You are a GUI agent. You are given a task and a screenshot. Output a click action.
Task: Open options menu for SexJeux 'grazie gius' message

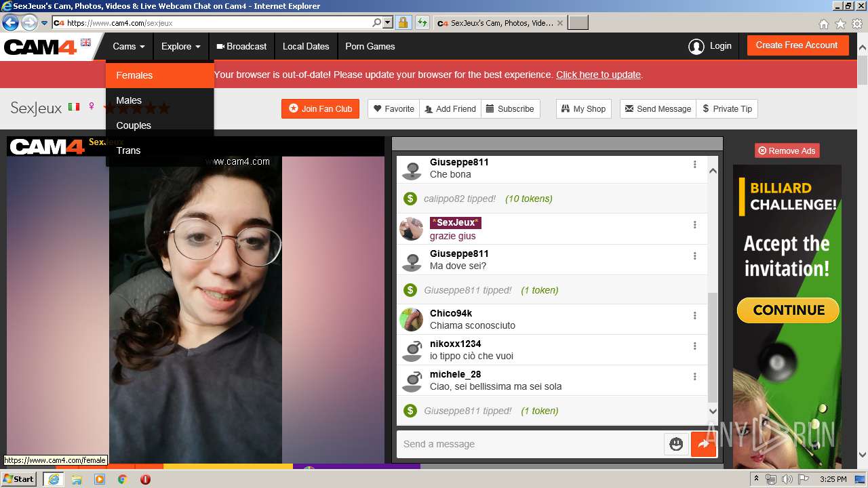pyautogui.click(x=694, y=225)
